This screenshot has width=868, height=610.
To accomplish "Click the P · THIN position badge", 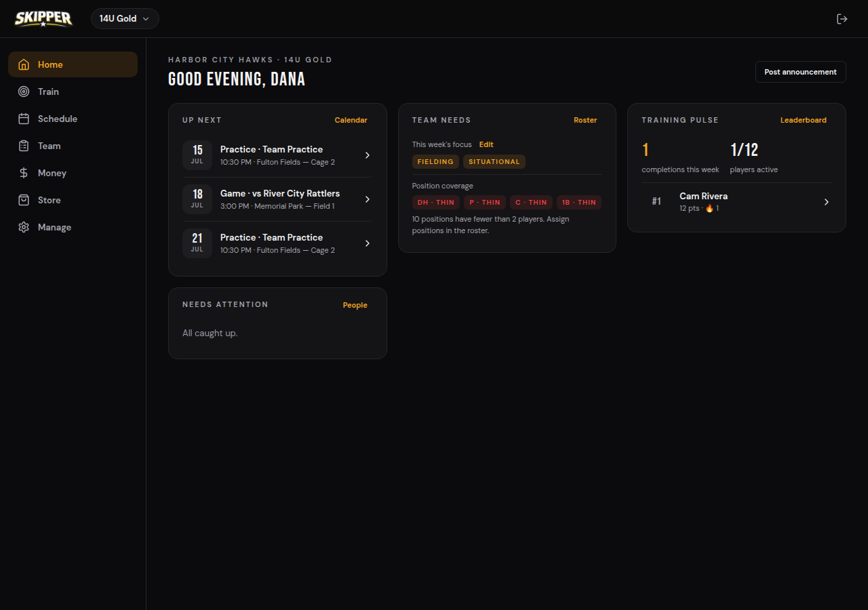I will (x=485, y=203).
